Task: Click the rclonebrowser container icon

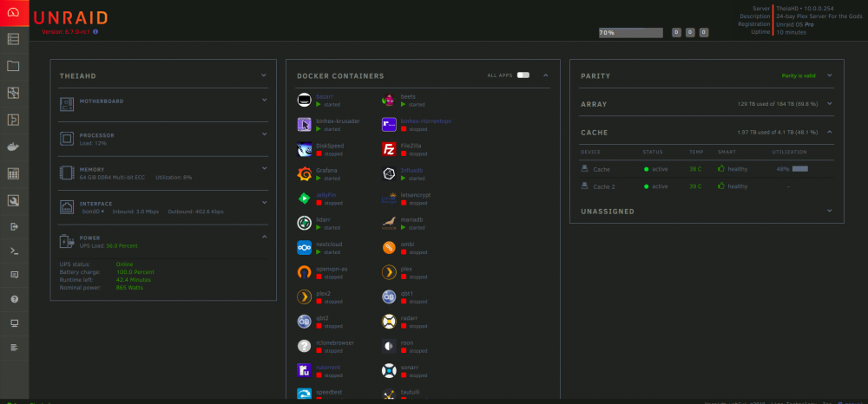Action: pyautogui.click(x=304, y=346)
